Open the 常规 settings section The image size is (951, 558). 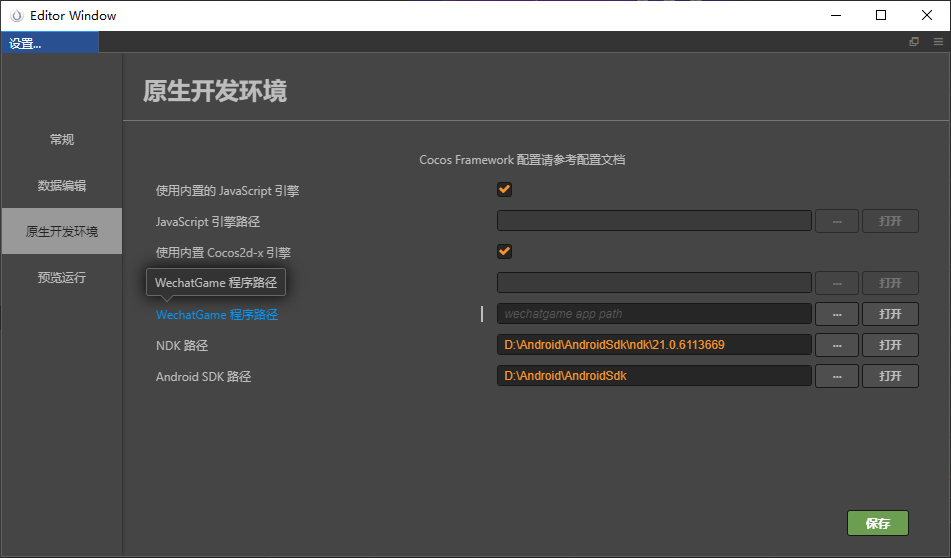click(62, 140)
